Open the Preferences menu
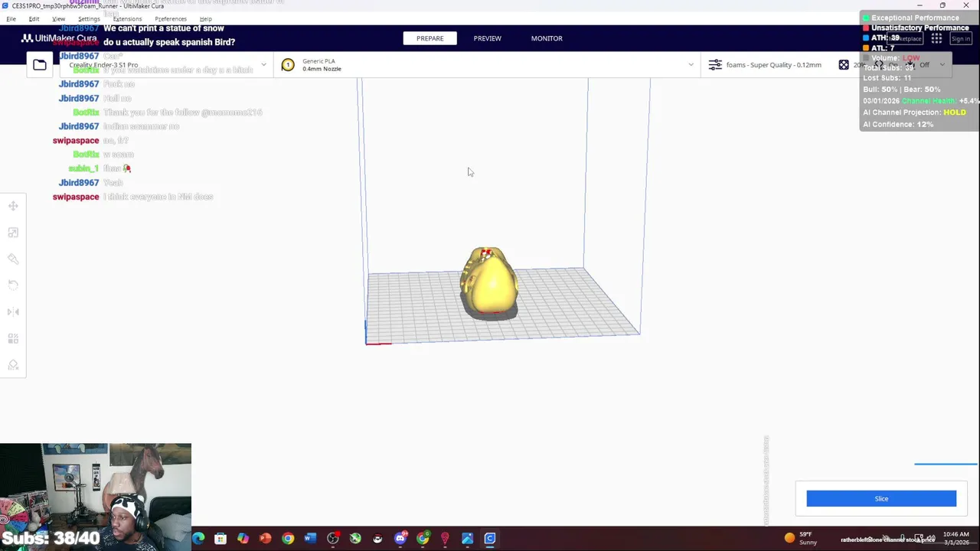This screenshot has height=551, width=980. click(170, 18)
